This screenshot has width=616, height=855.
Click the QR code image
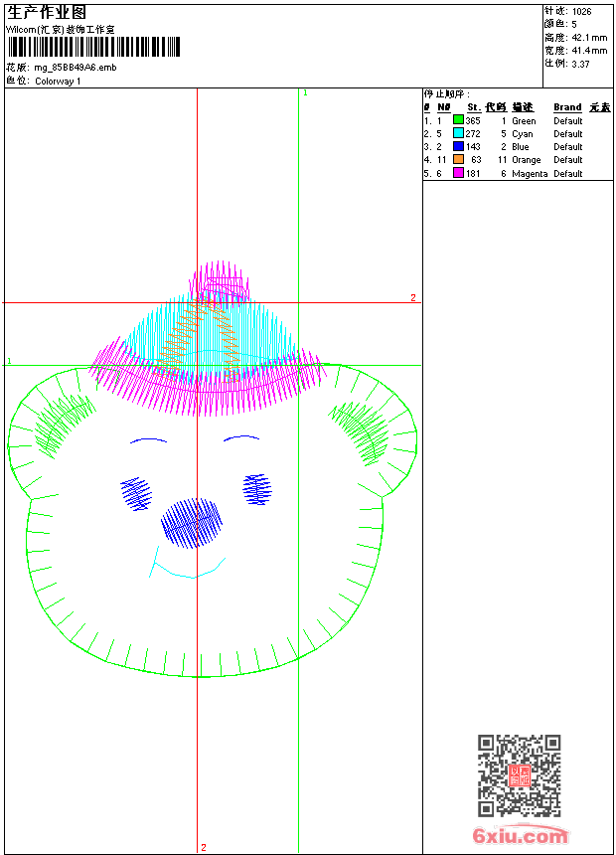click(x=520, y=775)
